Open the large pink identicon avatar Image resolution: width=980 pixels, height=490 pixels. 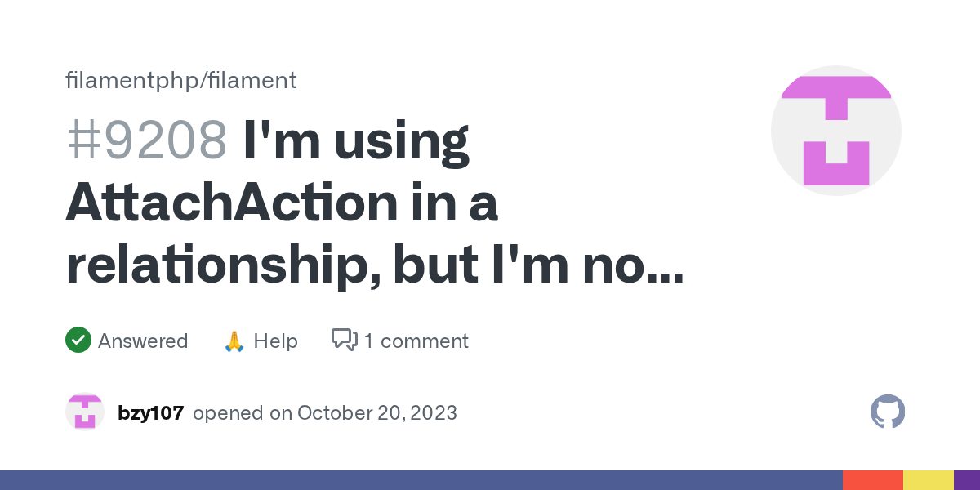pyautogui.click(x=836, y=131)
